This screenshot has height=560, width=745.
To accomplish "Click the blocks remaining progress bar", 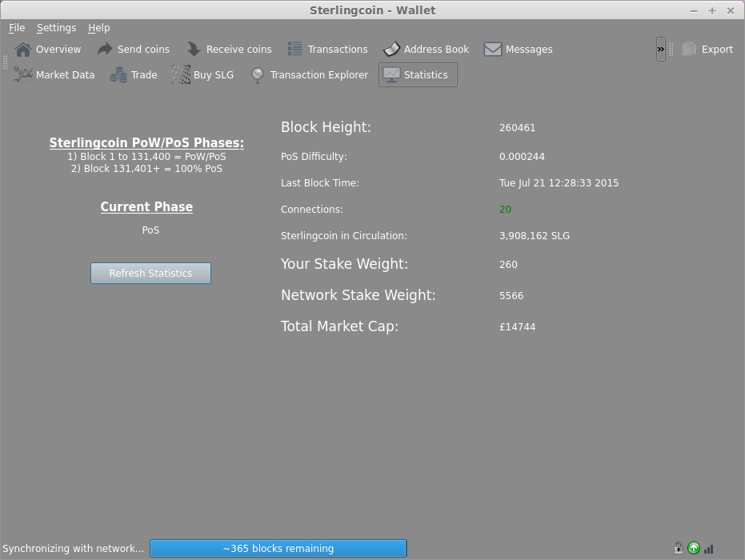I will click(278, 548).
